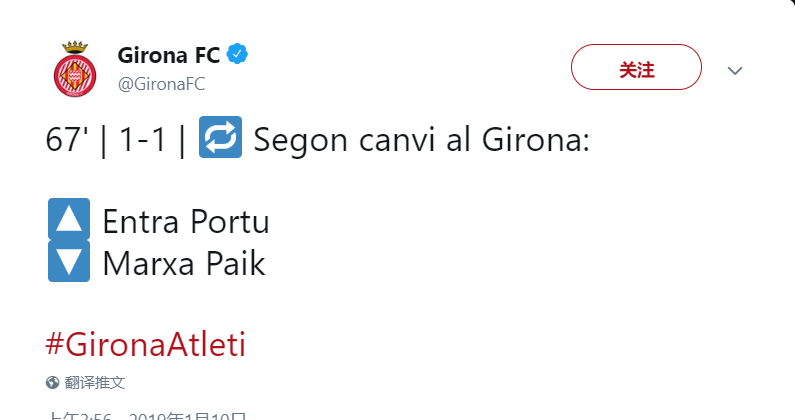
Task: Click the globe icon beside 翻译推文
Action: click(x=52, y=382)
